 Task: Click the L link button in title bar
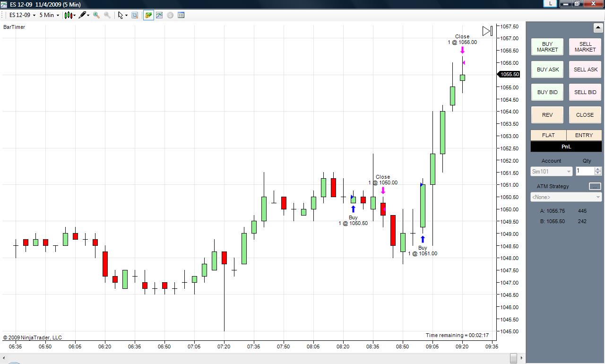point(550,3)
